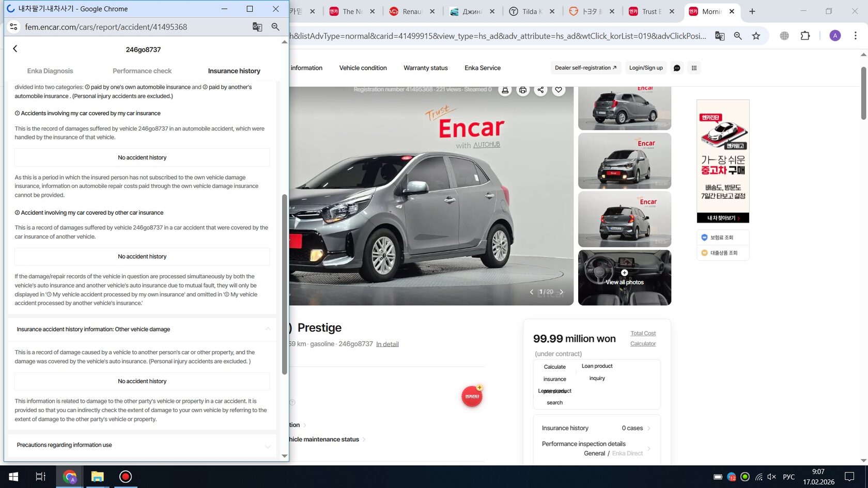
Task: Click the 대출상품 조회 button
Action: pos(723,253)
